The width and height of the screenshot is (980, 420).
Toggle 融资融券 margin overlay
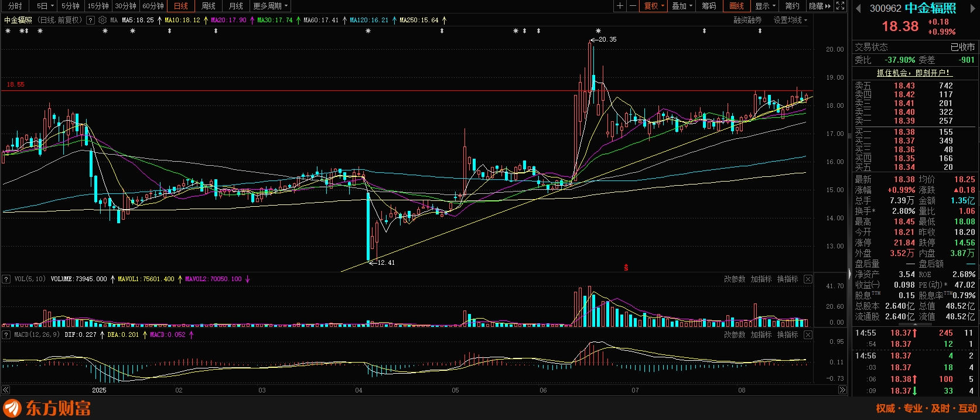click(748, 20)
